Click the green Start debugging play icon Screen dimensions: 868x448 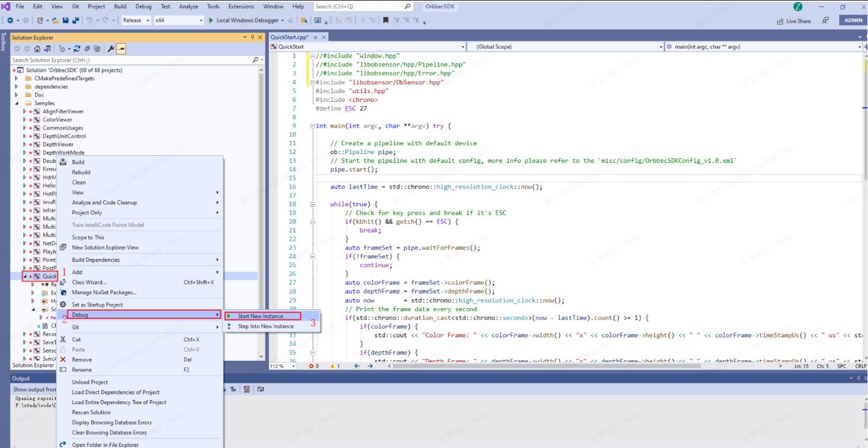click(211, 20)
